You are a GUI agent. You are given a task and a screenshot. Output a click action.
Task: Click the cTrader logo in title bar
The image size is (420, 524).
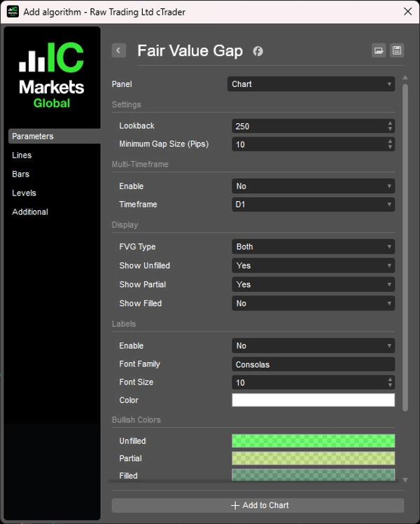(x=13, y=11)
